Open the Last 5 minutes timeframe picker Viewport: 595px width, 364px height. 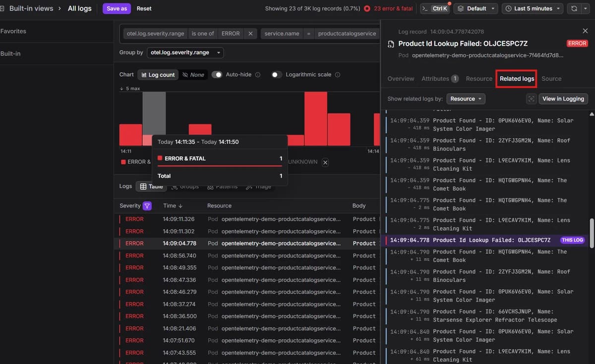click(x=533, y=8)
